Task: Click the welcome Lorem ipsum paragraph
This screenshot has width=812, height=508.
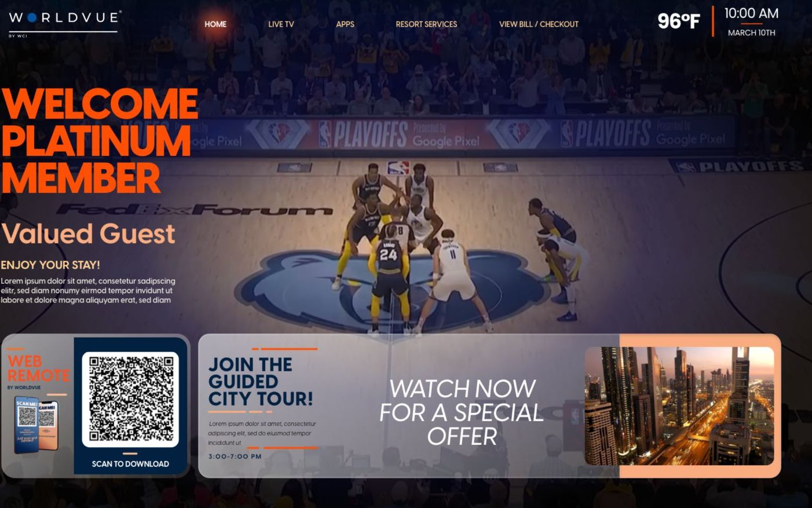Action: [x=88, y=290]
